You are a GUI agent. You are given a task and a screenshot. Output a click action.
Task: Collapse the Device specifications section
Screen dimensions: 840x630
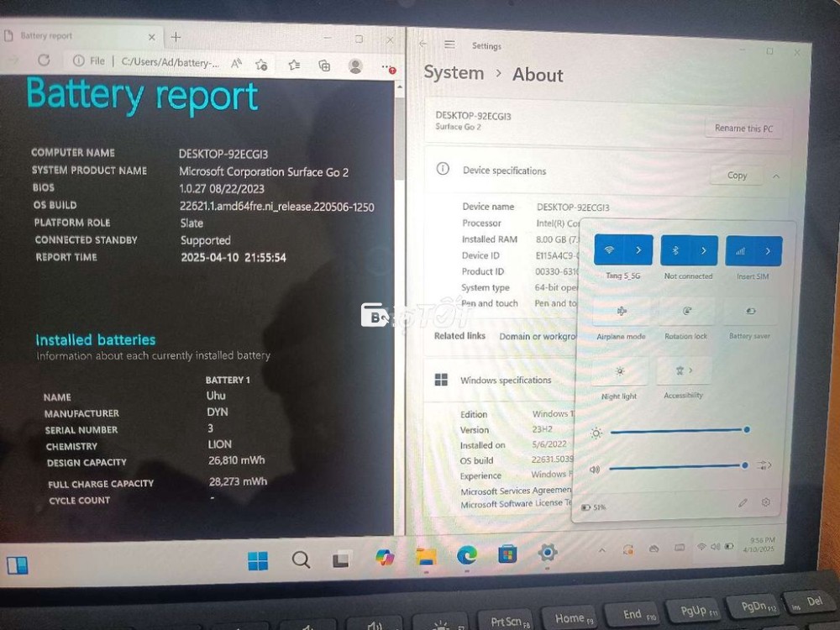pos(775,176)
